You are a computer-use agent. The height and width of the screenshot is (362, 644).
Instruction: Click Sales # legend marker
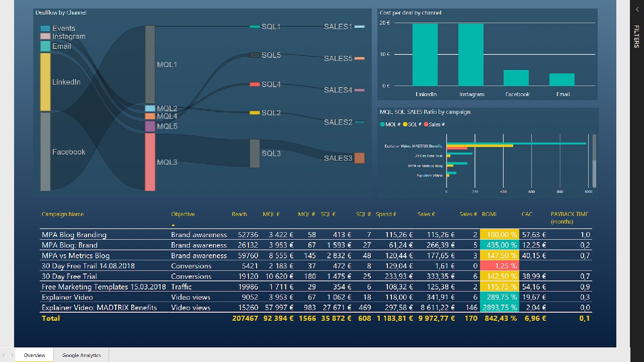tap(426, 124)
